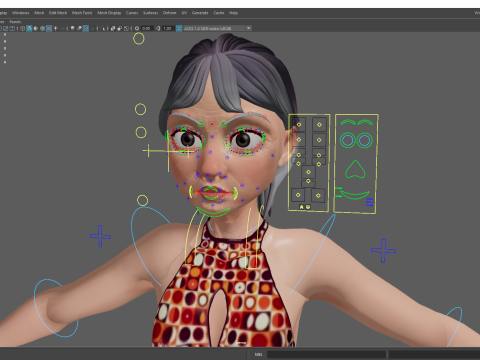The image size is (480, 360).
Task: Select the yellow circle control above the head
Action: click(139, 39)
